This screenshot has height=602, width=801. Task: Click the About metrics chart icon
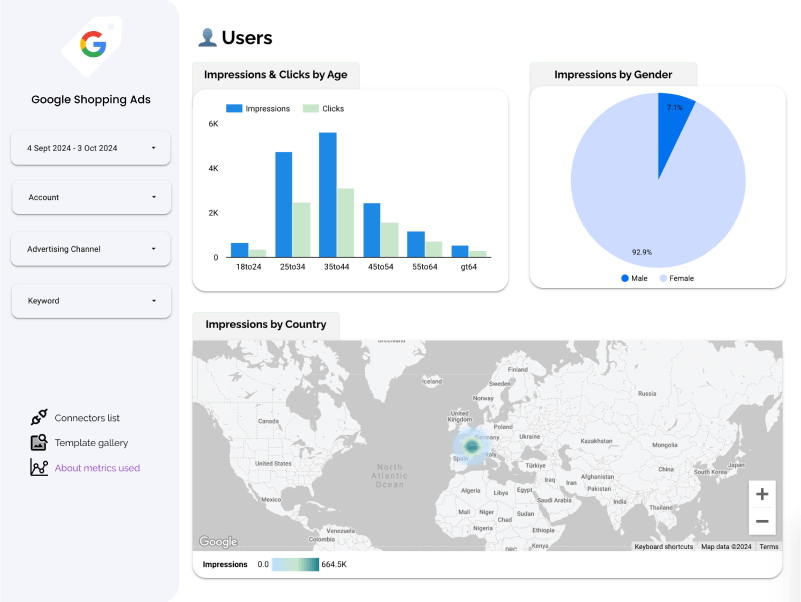point(39,468)
